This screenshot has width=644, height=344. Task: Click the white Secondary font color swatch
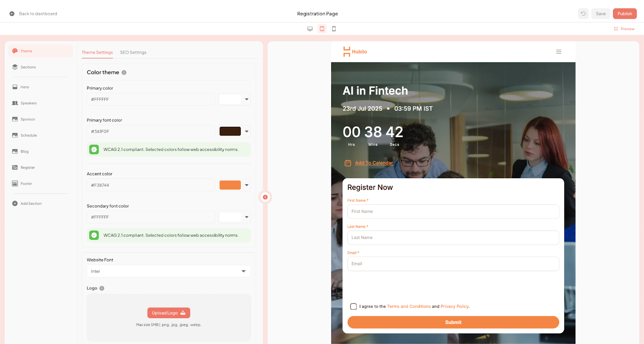click(x=230, y=217)
